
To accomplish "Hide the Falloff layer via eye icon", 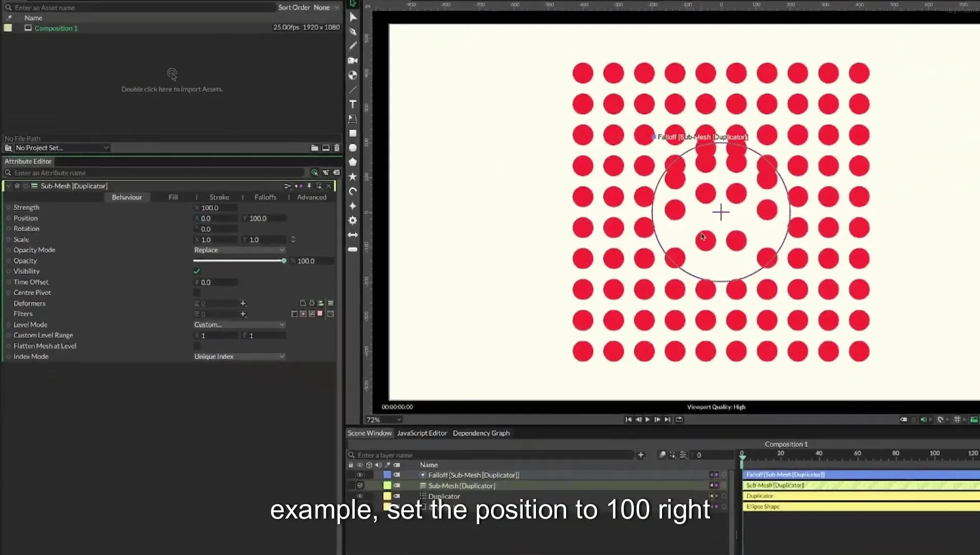I will click(x=360, y=475).
